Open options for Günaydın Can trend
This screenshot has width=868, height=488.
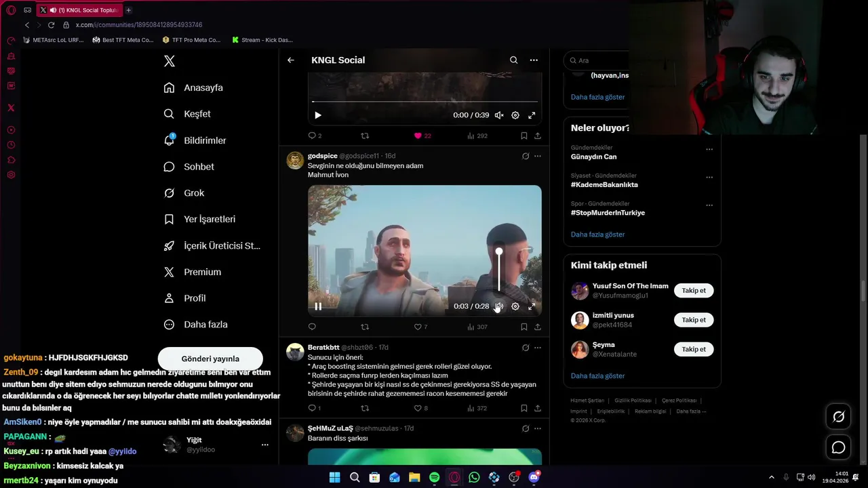[709, 149]
